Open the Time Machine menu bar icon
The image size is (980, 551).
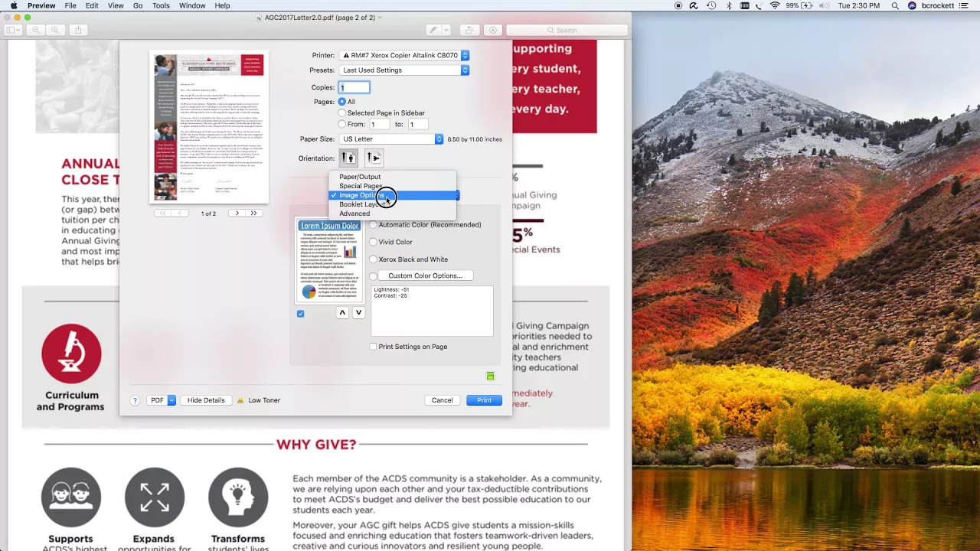pos(712,5)
